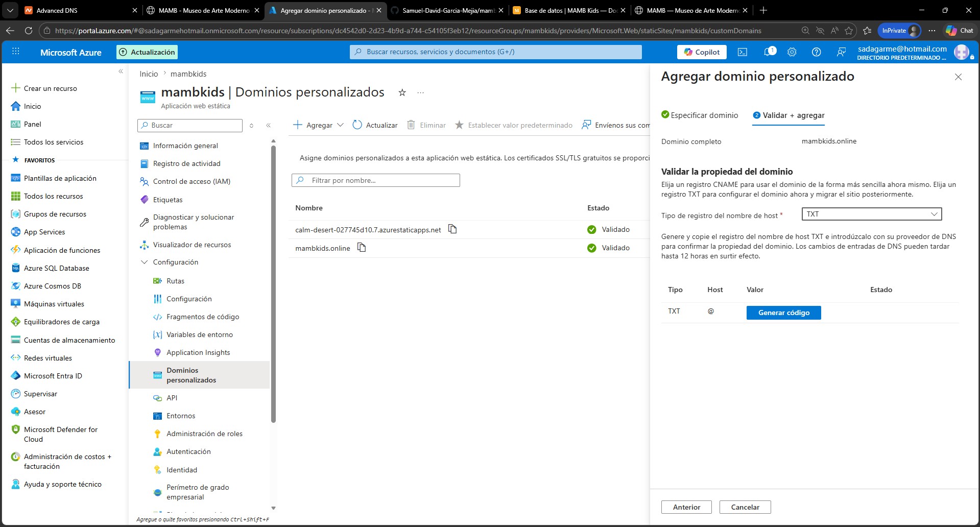
Task: Focus the resource menu Buscar field
Action: pos(190,125)
